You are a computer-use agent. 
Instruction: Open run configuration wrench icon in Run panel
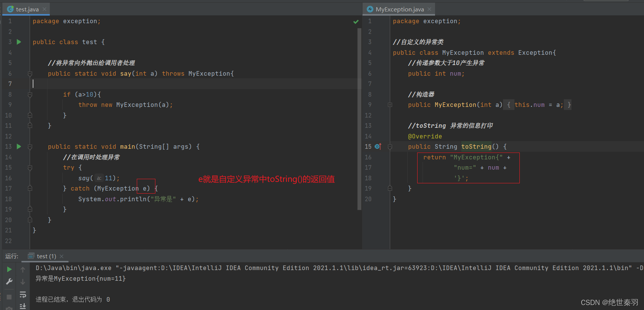9,281
